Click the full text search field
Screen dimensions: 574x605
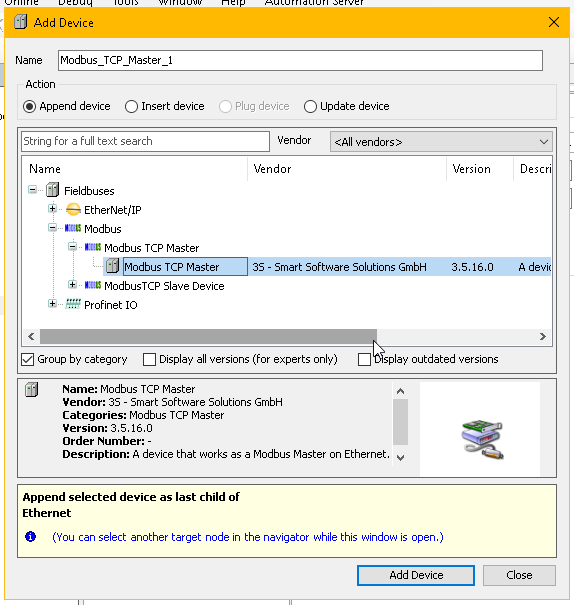145,141
